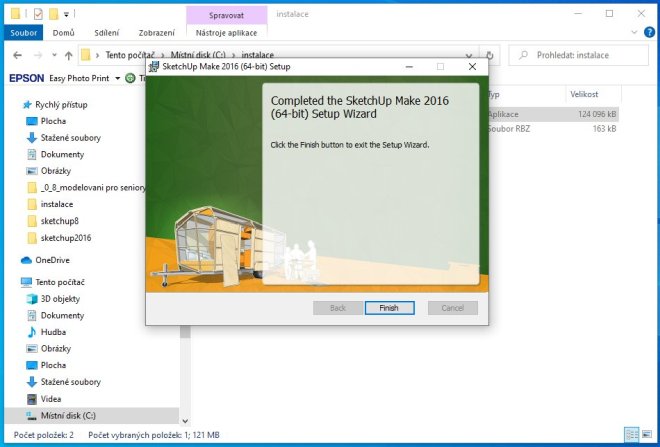The image size is (660, 447).
Task: Open Stažené soubory under quick access
Action: [70, 138]
